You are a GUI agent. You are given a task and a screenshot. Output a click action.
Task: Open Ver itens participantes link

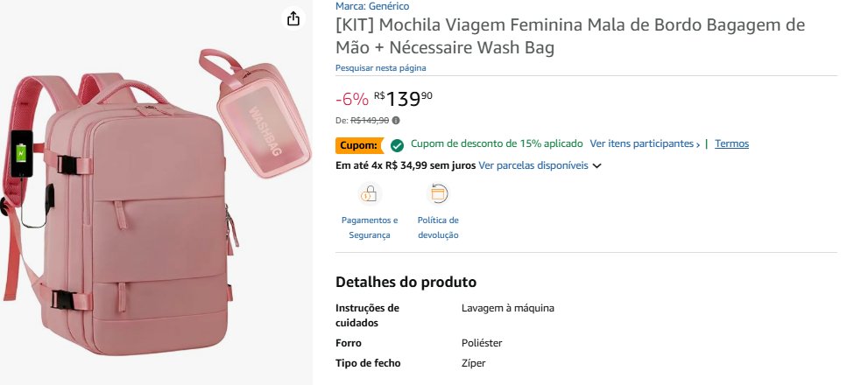coord(640,143)
